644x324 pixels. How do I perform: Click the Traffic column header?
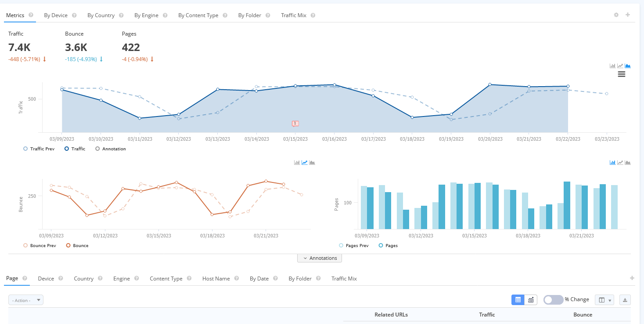tap(487, 315)
